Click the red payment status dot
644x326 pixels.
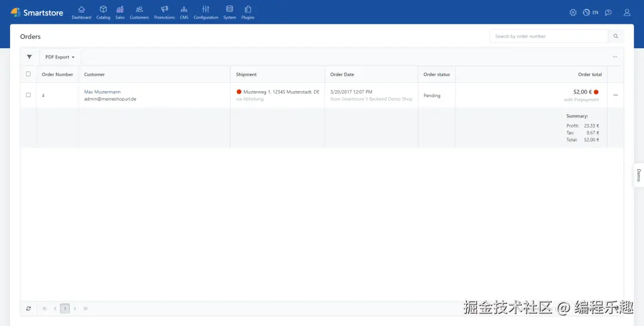pyautogui.click(x=596, y=92)
